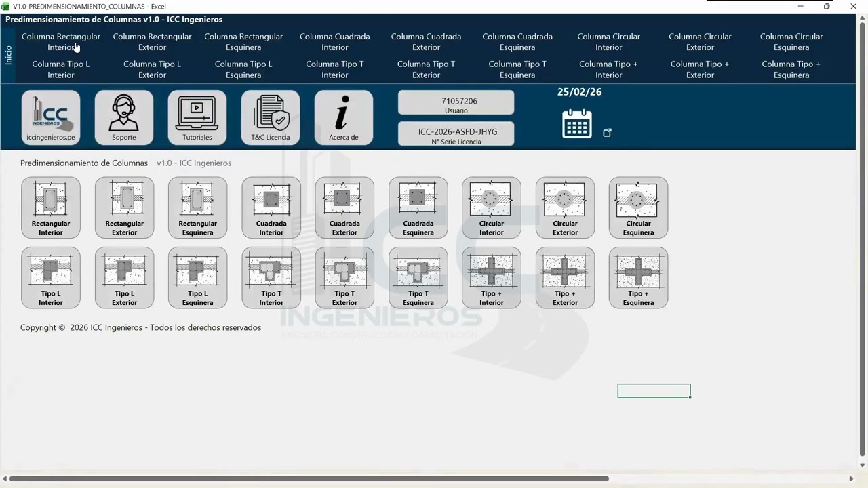This screenshot has width=868, height=488.
Task: Select the Inicio vertical tab
Action: point(9,55)
